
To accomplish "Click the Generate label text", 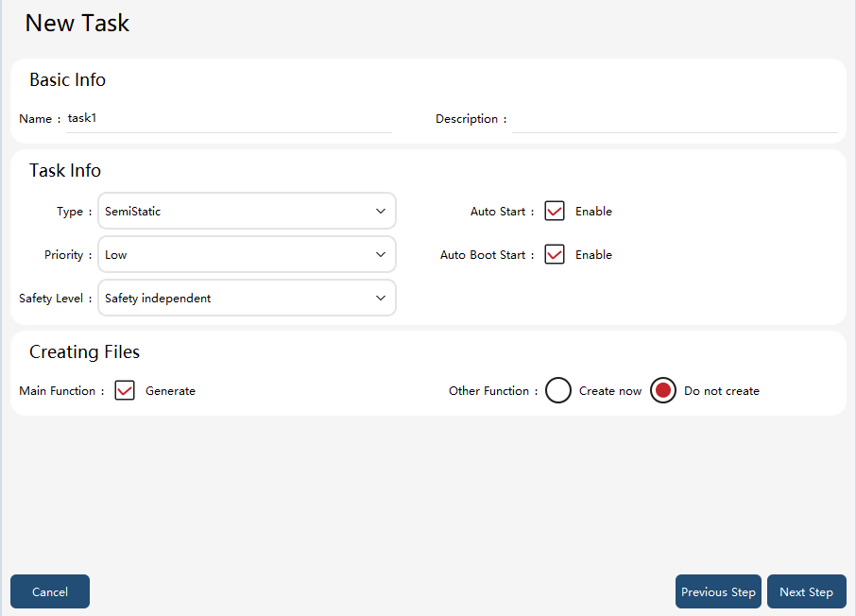I will coord(170,391).
